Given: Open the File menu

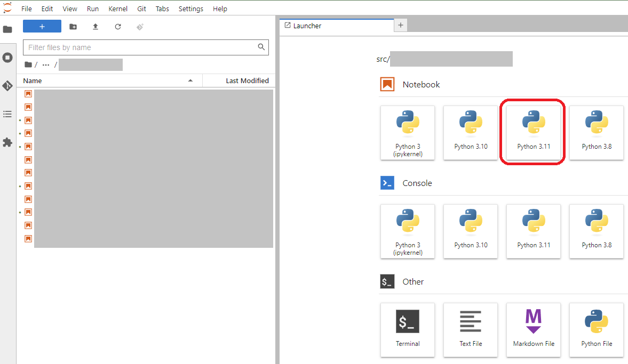Looking at the screenshot, I should pyautogui.click(x=27, y=9).
